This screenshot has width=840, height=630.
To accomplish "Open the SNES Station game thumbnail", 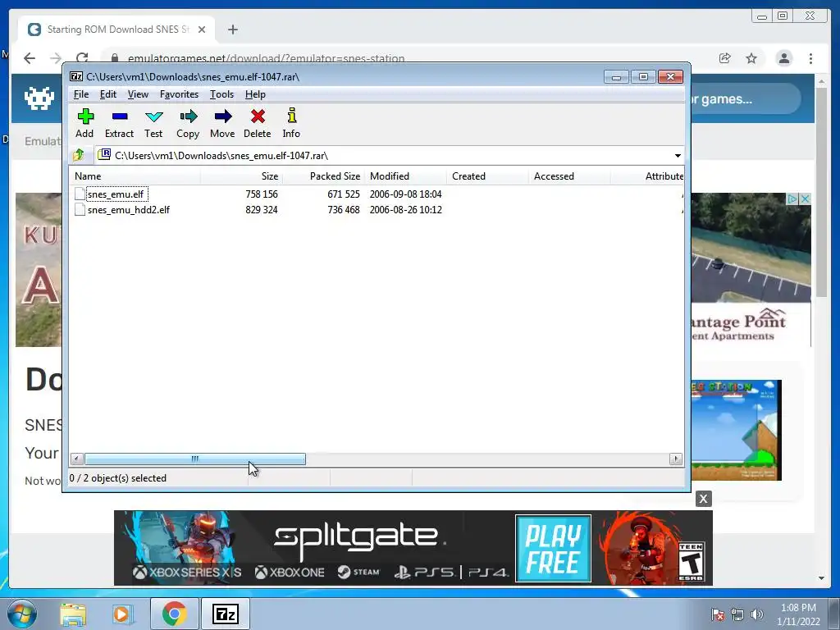I will (736, 430).
